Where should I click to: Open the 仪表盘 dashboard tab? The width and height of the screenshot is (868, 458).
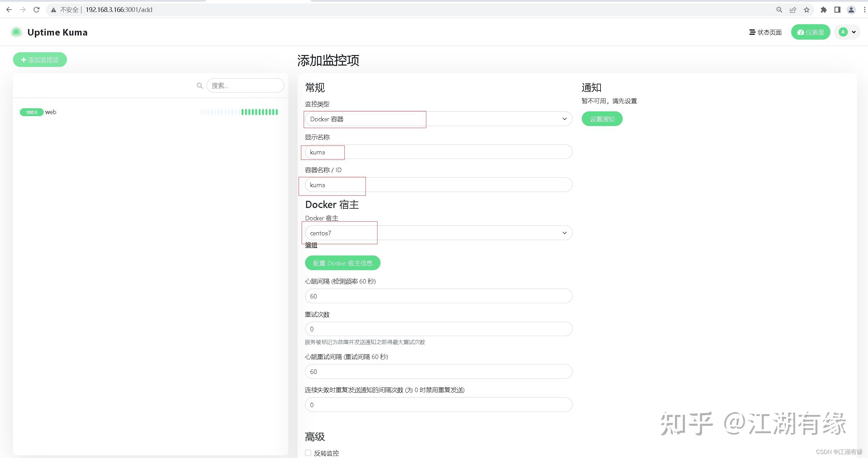[810, 32]
